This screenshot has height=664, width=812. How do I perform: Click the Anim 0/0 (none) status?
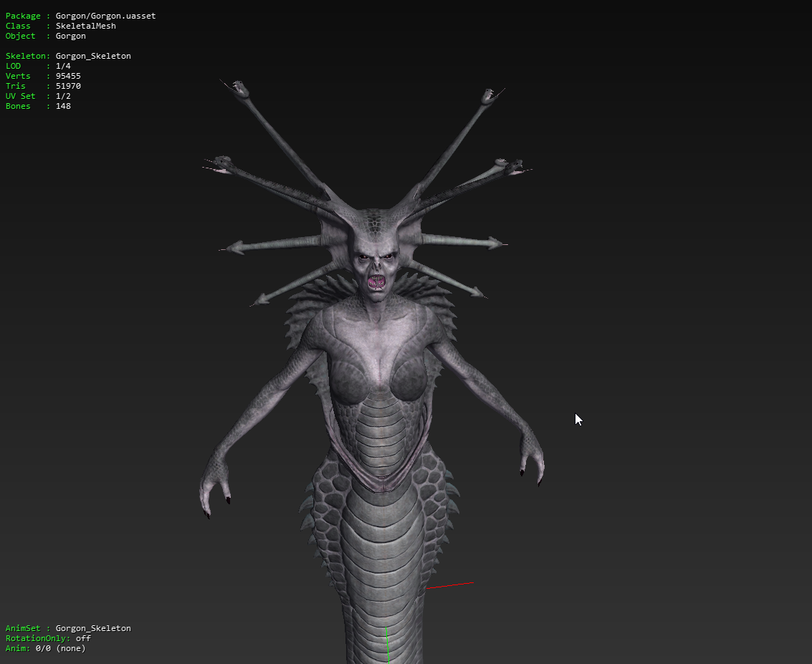pos(60,648)
